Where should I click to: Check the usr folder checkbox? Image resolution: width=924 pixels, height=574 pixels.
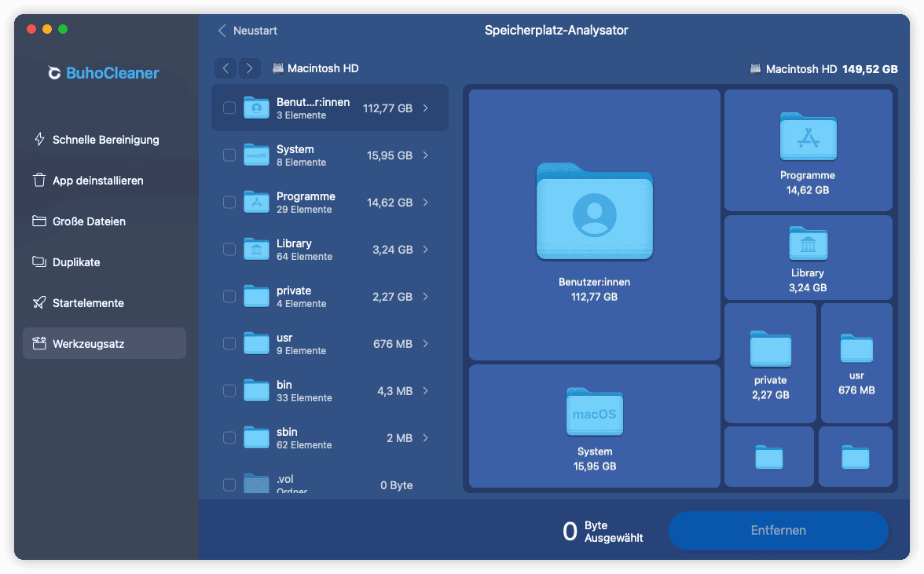click(x=229, y=343)
